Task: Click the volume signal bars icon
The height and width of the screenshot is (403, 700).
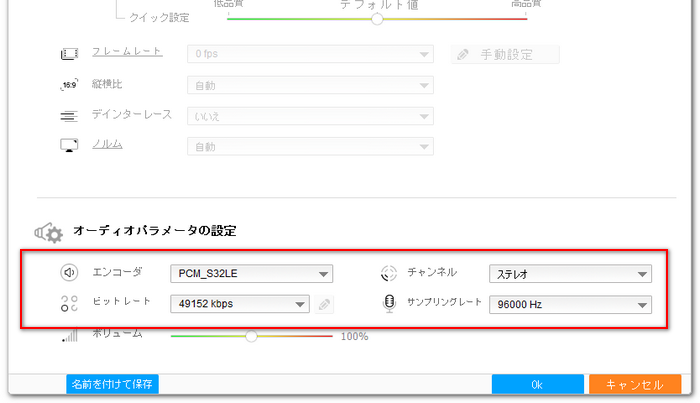Action: click(x=70, y=335)
